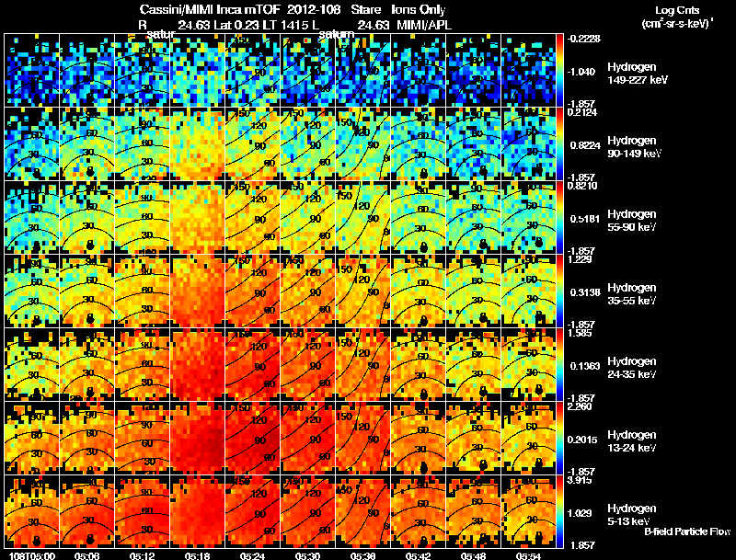Open the 05:30 panel in Hydrogen 149-227 keV row
The image size is (736, 560).
point(308,71)
